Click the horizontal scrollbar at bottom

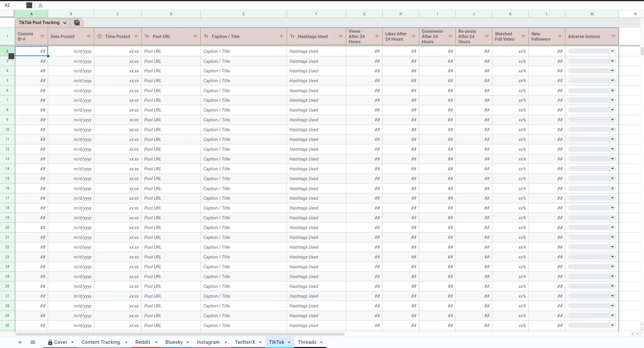(x=180, y=334)
